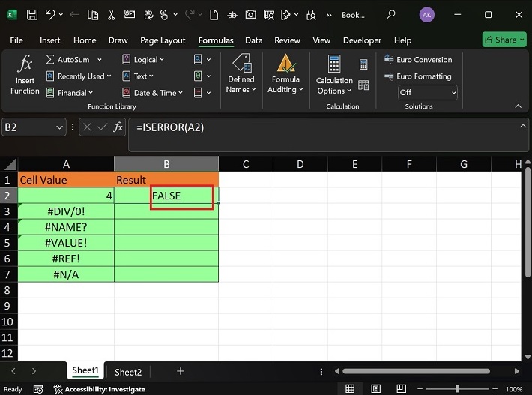The height and width of the screenshot is (395, 532).
Task: Click the Insert Function fx button
Action: [x=25, y=75]
